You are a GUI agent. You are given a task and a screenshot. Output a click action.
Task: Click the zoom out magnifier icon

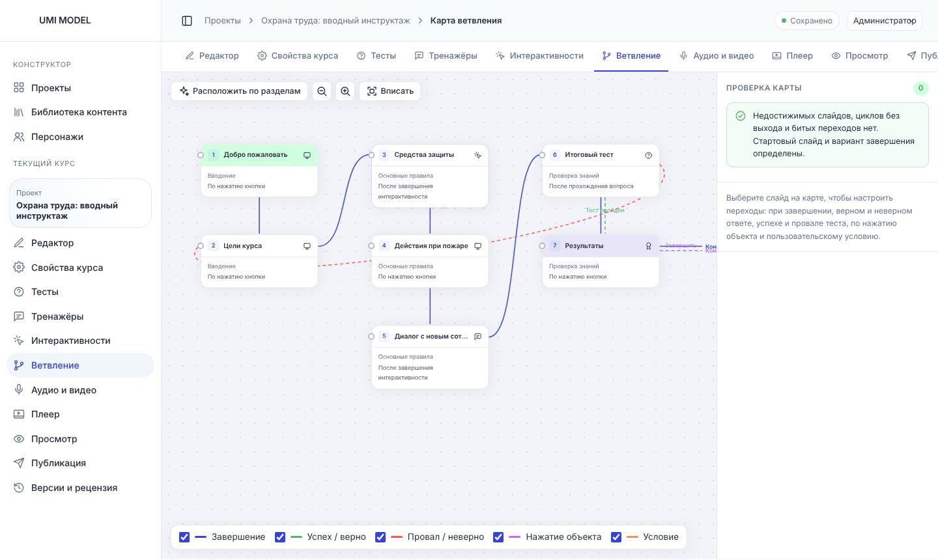pyautogui.click(x=322, y=91)
